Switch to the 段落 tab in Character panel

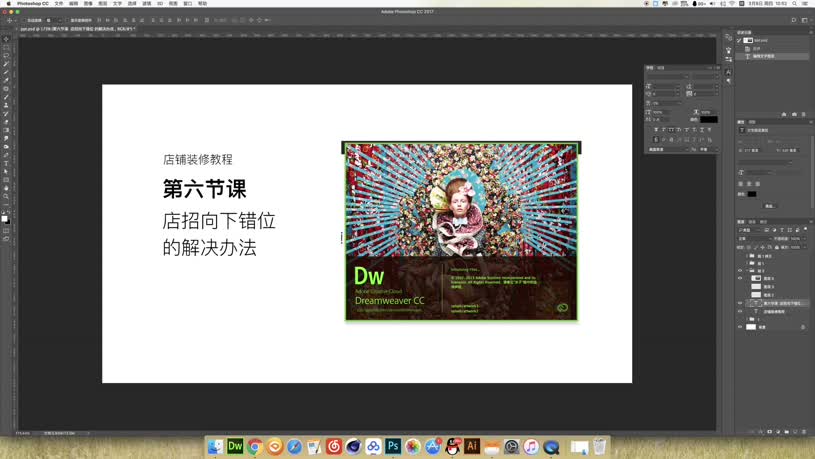(661, 68)
